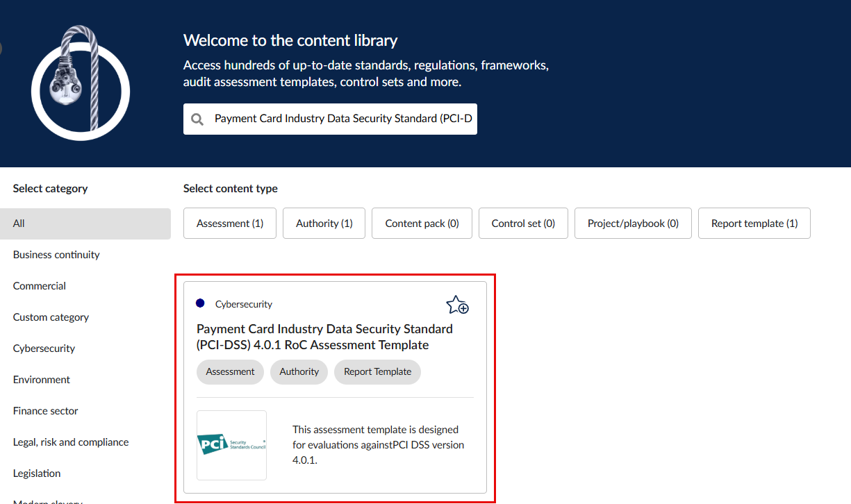Open the Business continuity category
The height and width of the screenshot is (504, 851).
[x=56, y=255]
